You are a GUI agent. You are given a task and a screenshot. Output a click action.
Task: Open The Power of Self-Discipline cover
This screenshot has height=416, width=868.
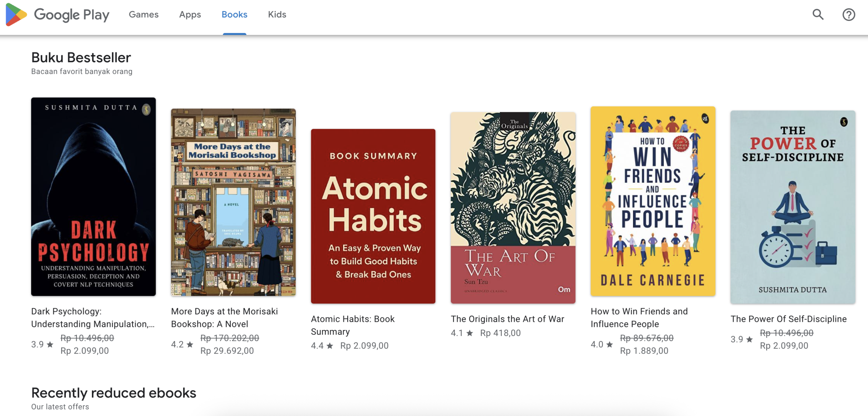793,207
